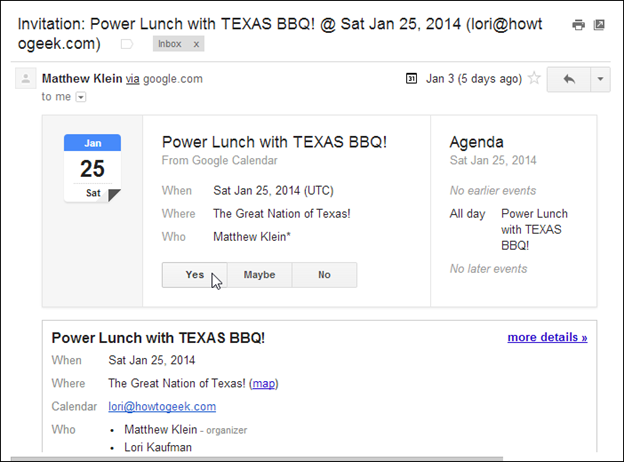Remove the Inbox label with x

196,44
